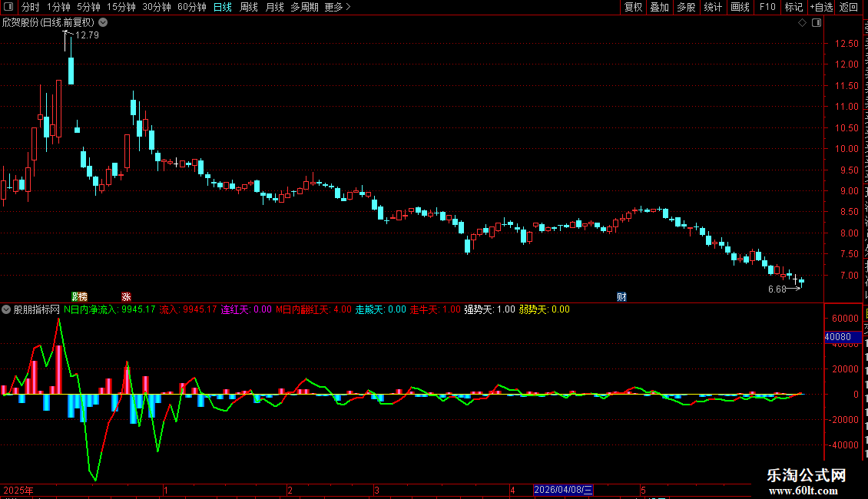Click the 2025年 label on the time axis

[18, 490]
